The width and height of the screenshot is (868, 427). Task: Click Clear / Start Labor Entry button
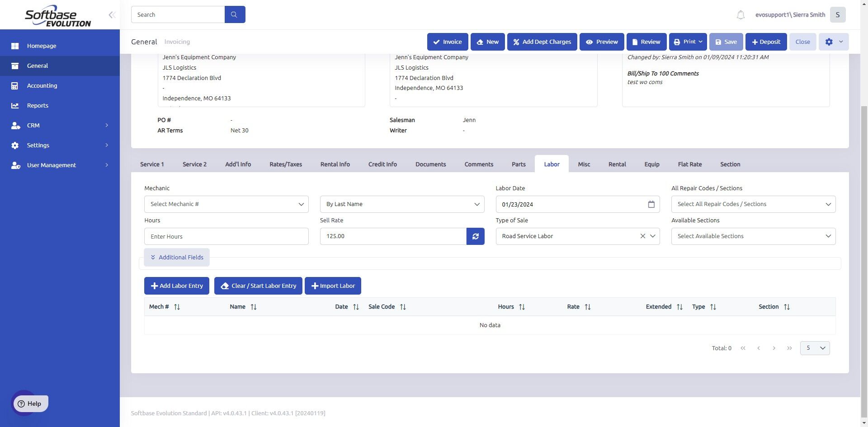coord(258,286)
